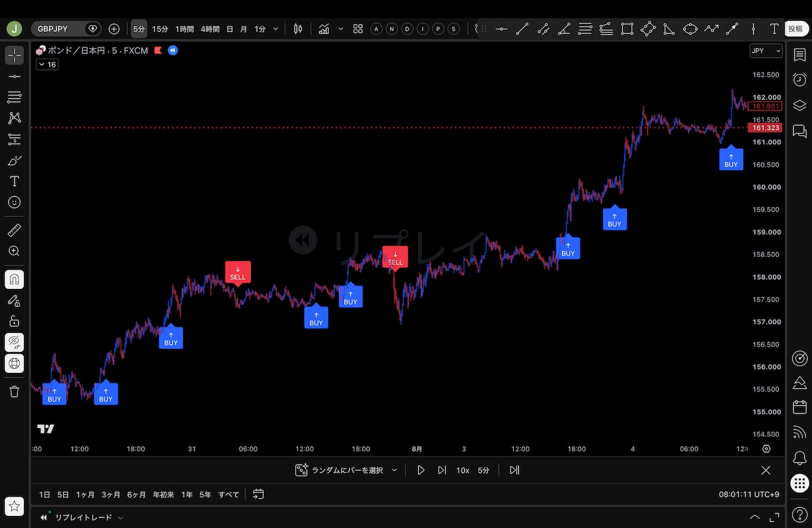Image resolution: width=812 pixels, height=528 pixels.
Task: Select the すべて date range
Action: pyautogui.click(x=228, y=495)
